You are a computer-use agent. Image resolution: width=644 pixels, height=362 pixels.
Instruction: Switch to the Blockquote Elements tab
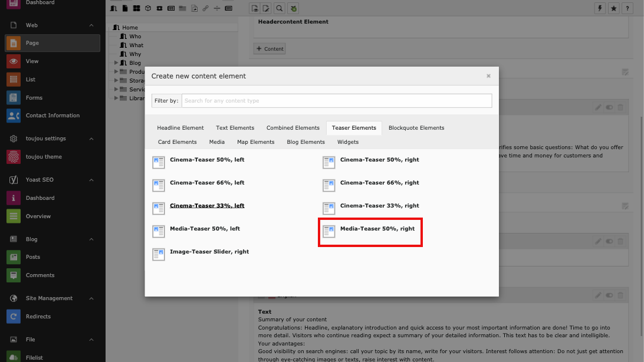(x=416, y=128)
